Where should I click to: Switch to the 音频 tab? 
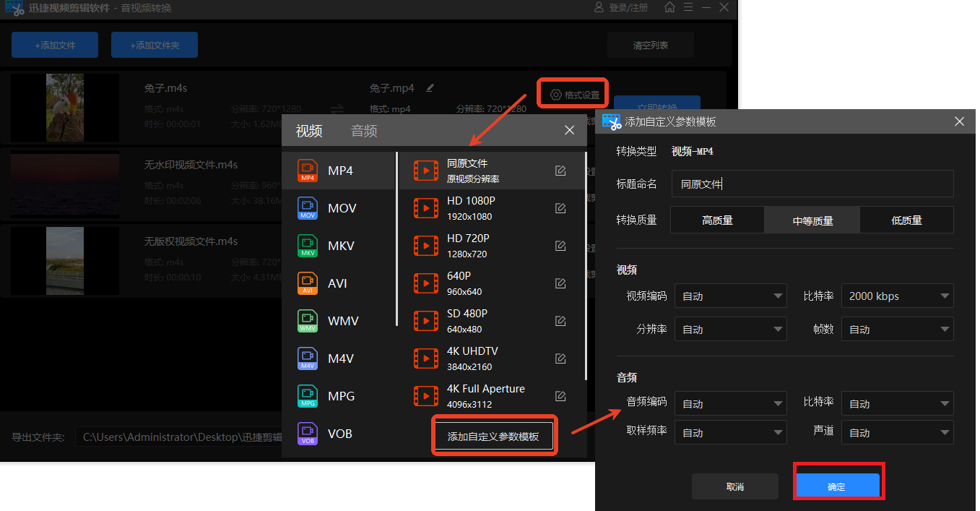click(x=363, y=131)
